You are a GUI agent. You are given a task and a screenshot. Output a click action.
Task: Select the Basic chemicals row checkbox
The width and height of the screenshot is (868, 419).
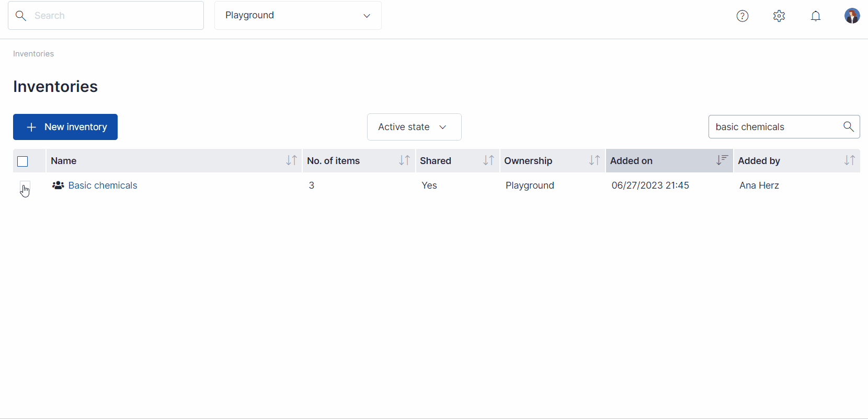pyautogui.click(x=25, y=186)
